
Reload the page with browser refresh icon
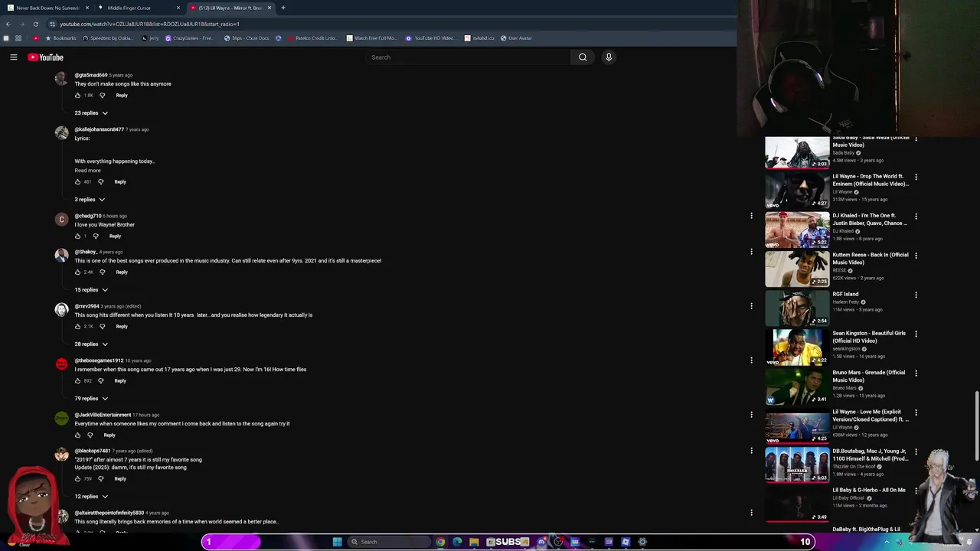[35, 24]
